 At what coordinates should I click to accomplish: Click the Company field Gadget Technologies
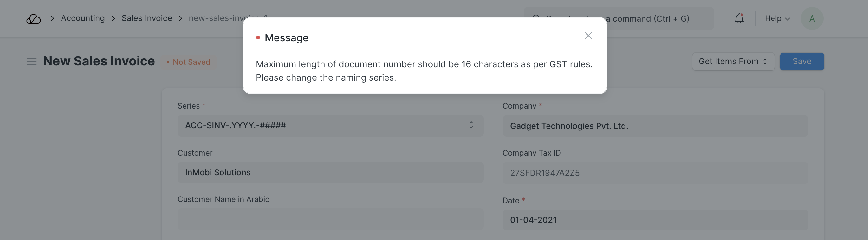coord(655,126)
